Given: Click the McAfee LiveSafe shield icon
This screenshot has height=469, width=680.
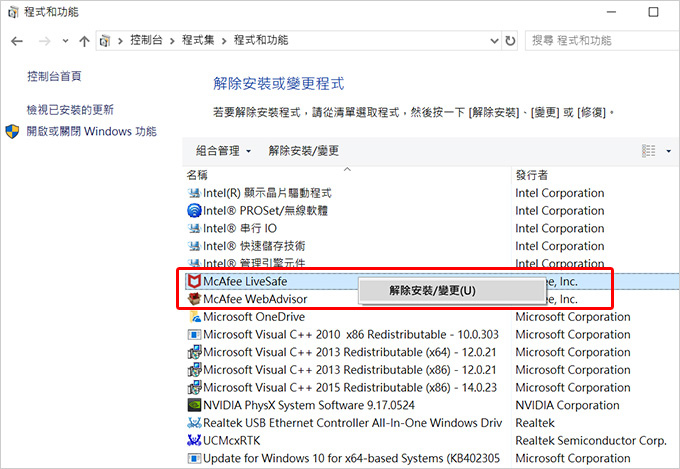Looking at the screenshot, I should 194,281.
